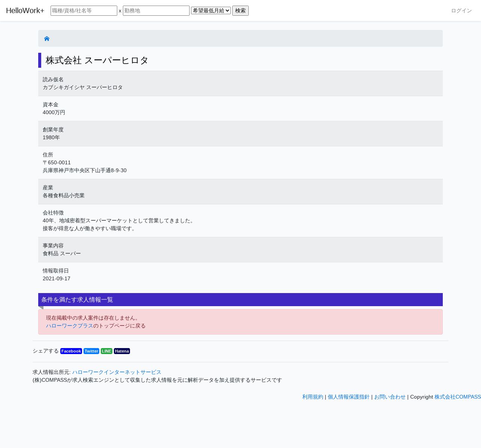Click the 資本金 field label

51,104
